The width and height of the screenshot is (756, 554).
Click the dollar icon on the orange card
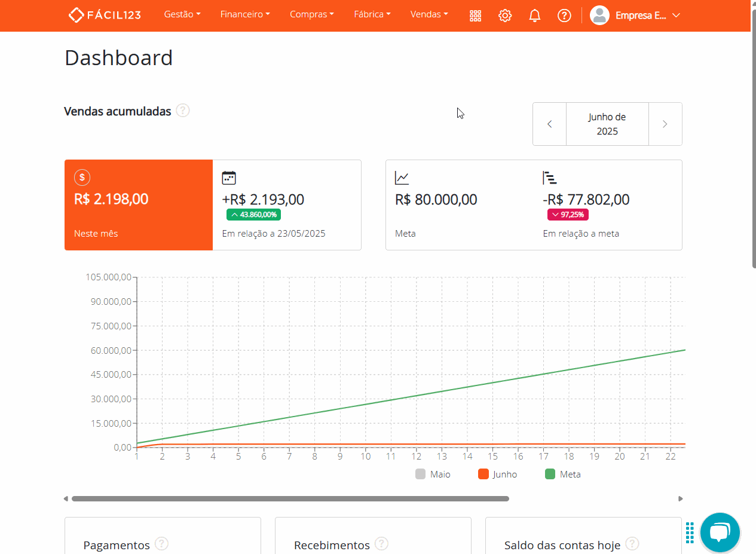[82, 177]
